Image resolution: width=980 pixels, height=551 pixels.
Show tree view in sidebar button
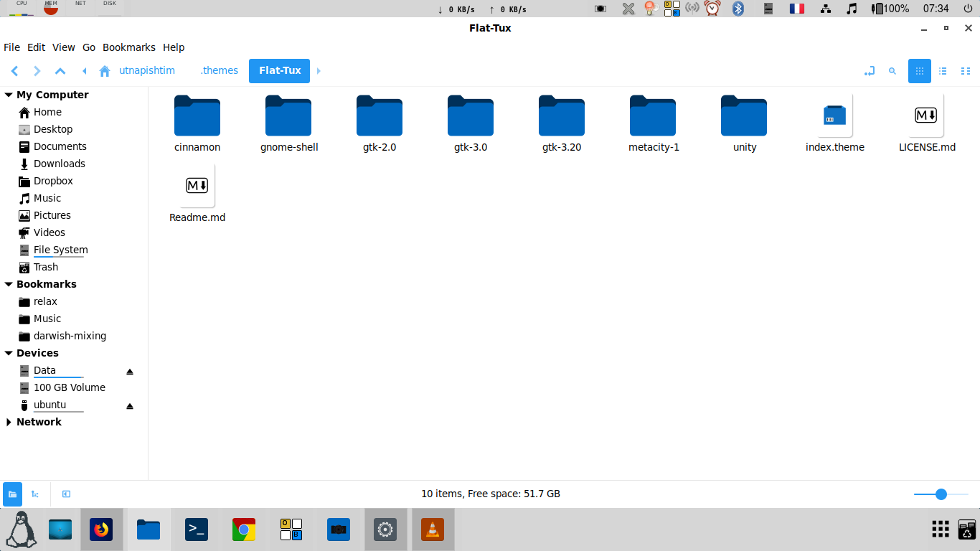(x=35, y=494)
